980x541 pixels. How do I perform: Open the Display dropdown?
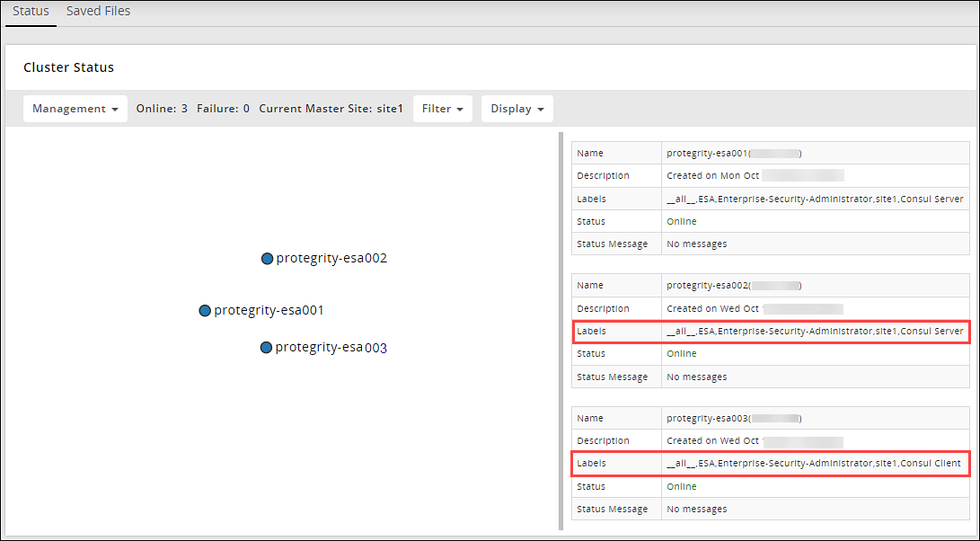pyautogui.click(x=516, y=108)
